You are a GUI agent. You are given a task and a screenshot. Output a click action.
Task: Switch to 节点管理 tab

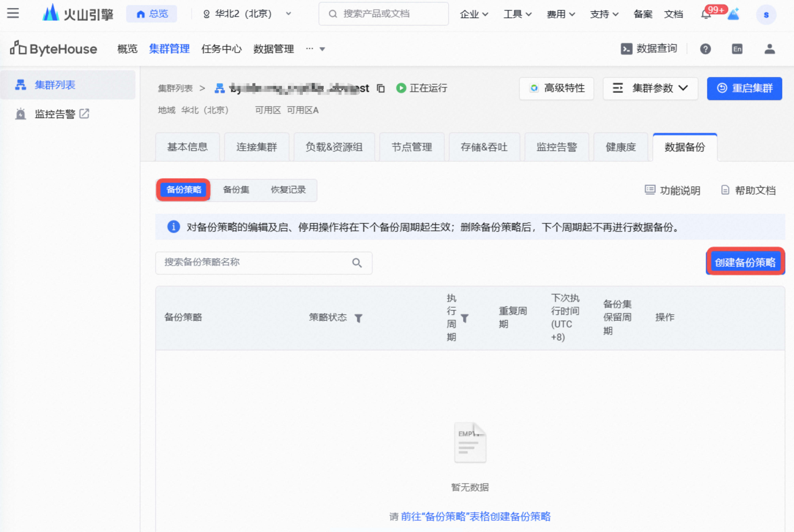[412, 147]
